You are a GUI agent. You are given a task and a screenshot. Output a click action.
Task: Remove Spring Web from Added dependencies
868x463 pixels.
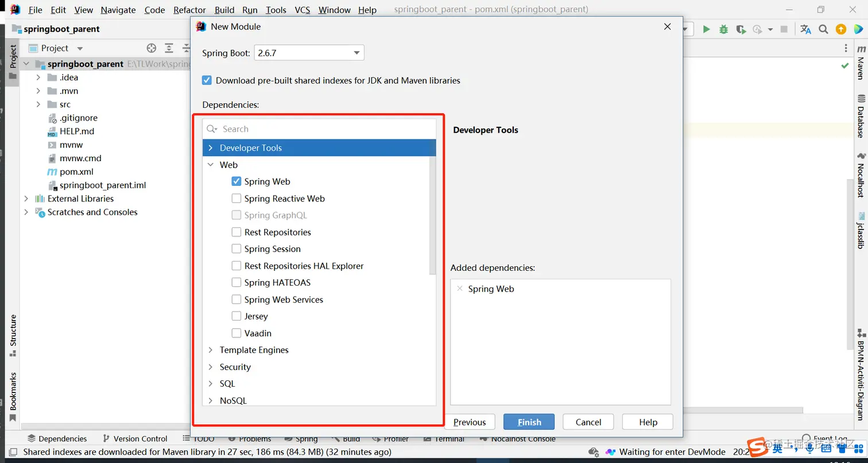(x=459, y=289)
